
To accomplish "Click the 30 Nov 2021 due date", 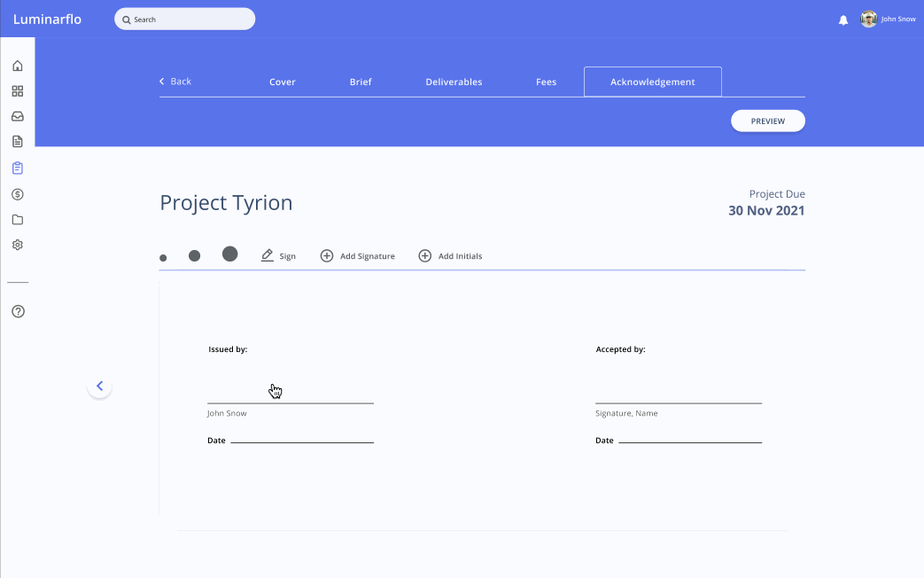I will tap(766, 211).
